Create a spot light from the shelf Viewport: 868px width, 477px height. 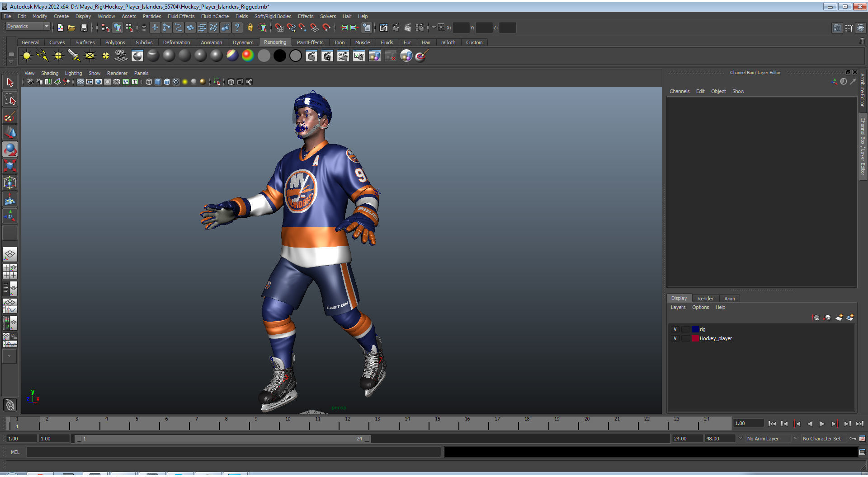(74, 56)
